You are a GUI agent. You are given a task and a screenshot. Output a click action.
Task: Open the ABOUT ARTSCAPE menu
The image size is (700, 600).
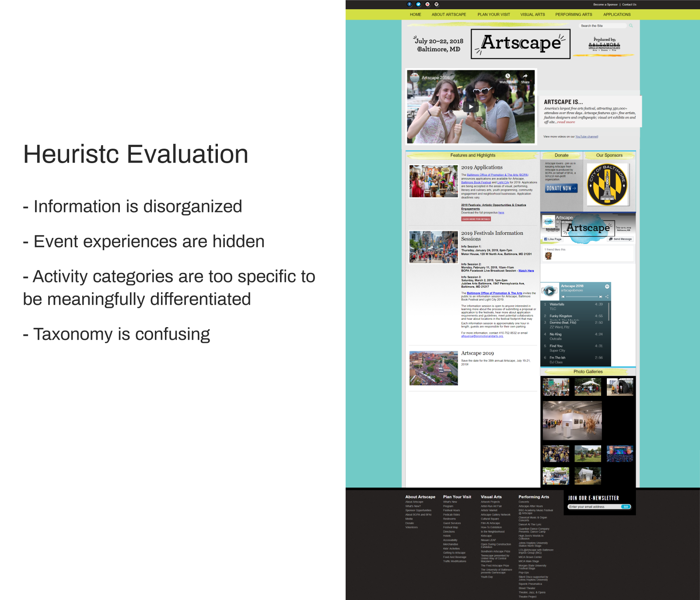click(x=449, y=14)
